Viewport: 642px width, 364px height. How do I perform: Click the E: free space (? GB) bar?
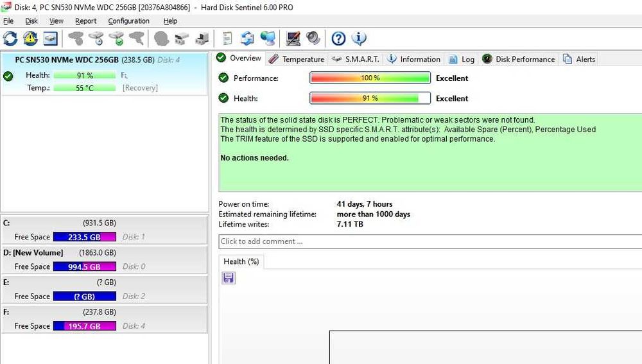click(x=84, y=296)
